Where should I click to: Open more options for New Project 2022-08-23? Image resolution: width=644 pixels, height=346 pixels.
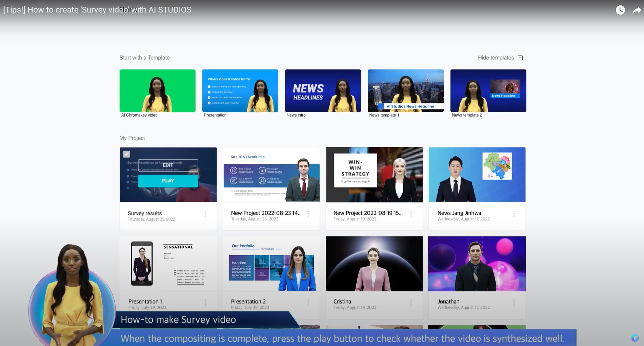tap(308, 214)
